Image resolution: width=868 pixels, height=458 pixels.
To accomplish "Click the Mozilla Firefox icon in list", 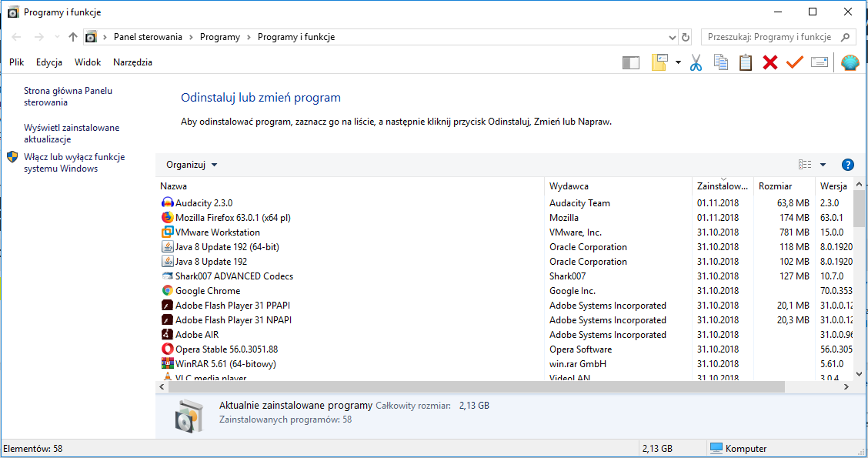I will tap(167, 217).
